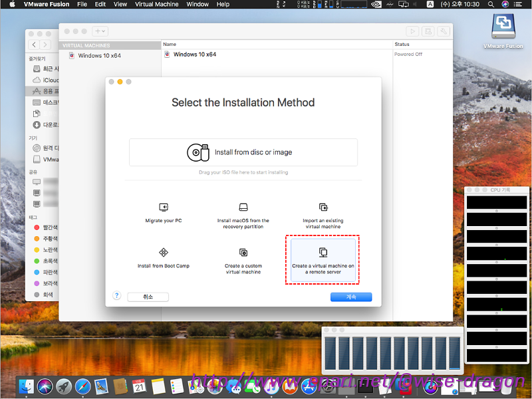Open Calendar from the Dock
The height and width of the screenshot is (399, 532).
[x=139, y=386]
